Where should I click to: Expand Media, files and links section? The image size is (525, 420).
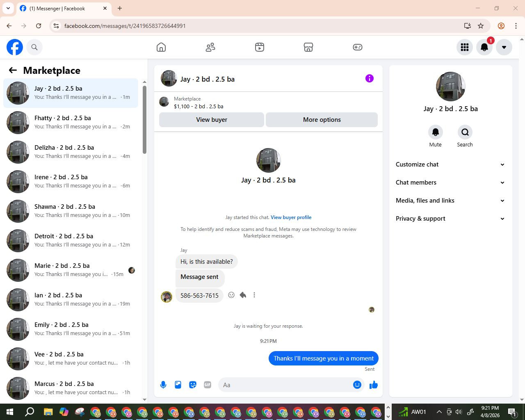coord(450,201)
